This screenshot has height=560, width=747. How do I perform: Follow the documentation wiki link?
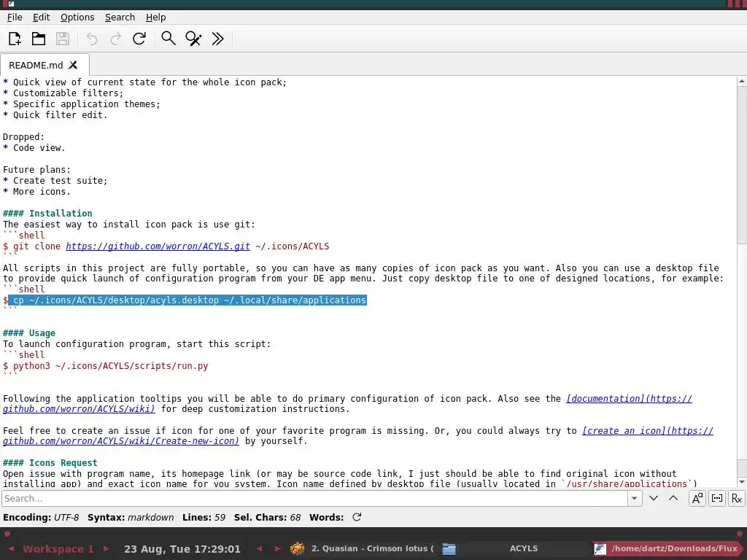(630, 399)
